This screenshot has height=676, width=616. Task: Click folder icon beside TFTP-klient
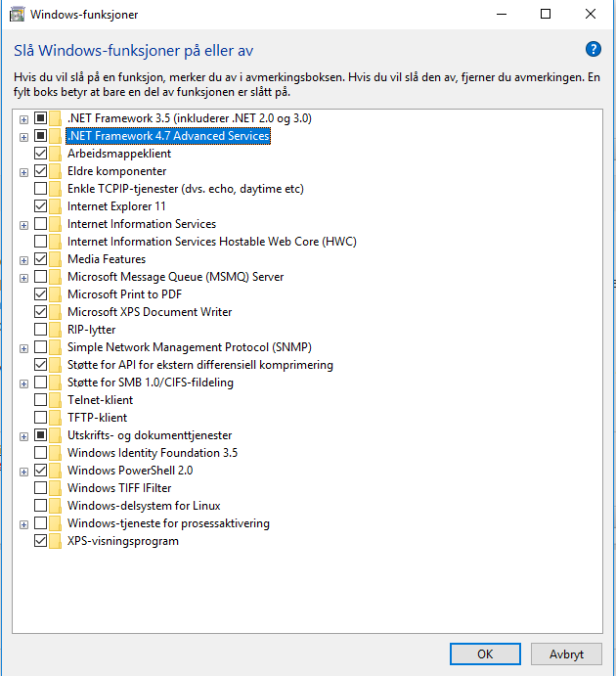point(55,418)
